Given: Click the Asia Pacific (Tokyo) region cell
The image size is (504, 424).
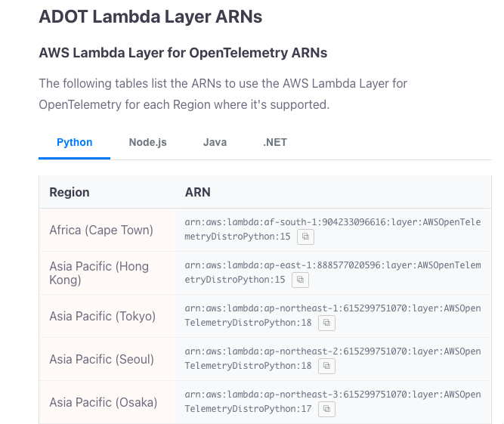Looking at the screenshot, I should pyautogui.click(x=102, y=316).
